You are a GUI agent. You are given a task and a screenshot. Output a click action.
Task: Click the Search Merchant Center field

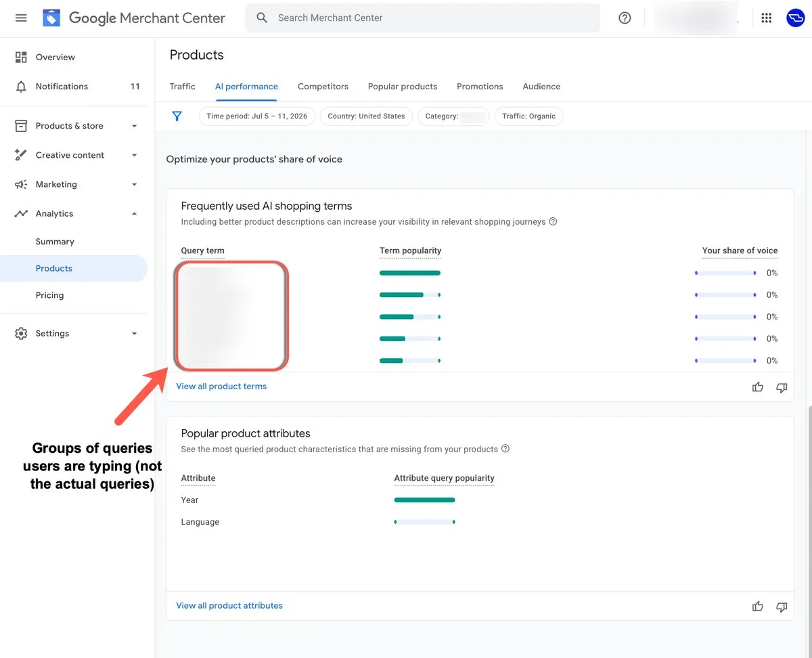click(422, 18)
